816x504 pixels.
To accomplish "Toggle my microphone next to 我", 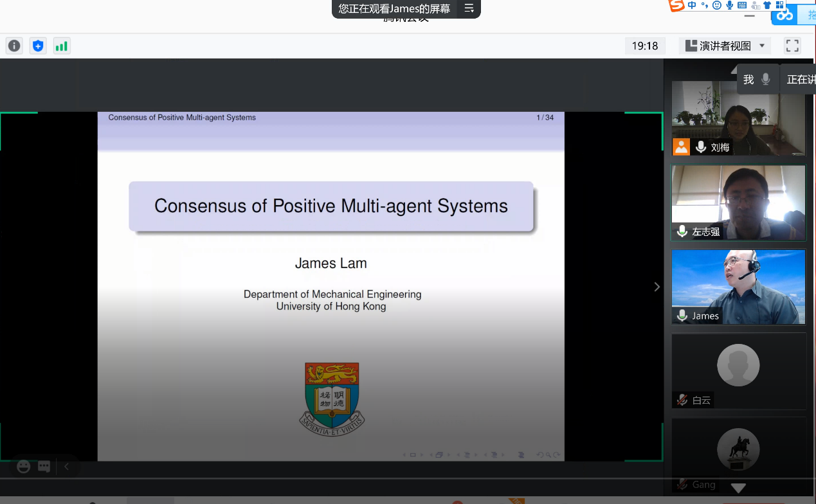I will (x=765, y=79).
